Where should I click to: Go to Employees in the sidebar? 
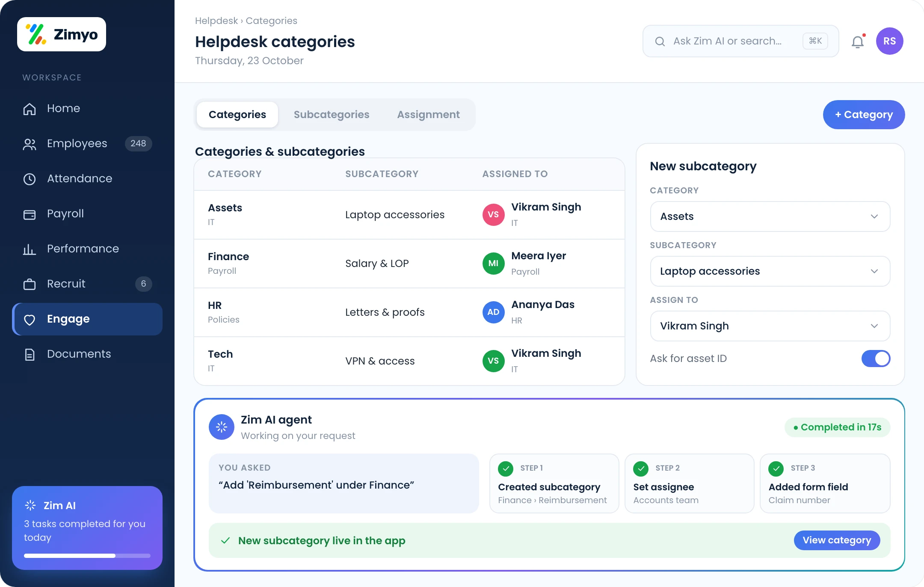pos(87,143)
